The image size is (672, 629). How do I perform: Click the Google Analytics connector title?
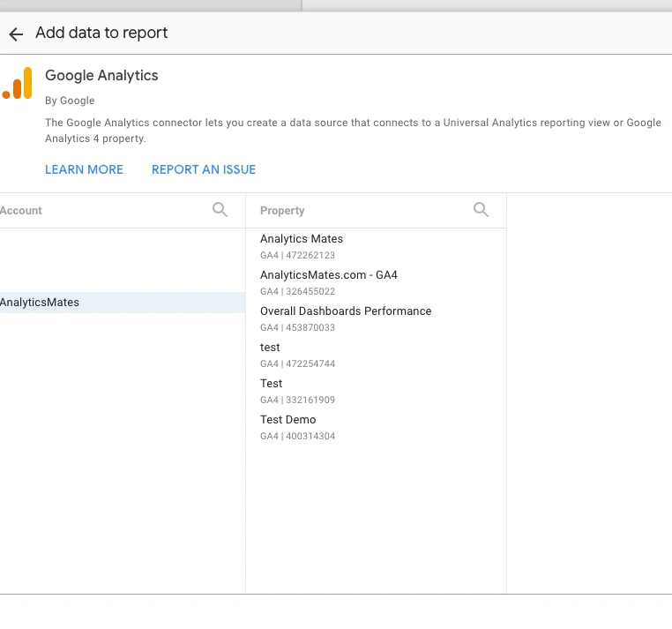click(x=101, y=76)
